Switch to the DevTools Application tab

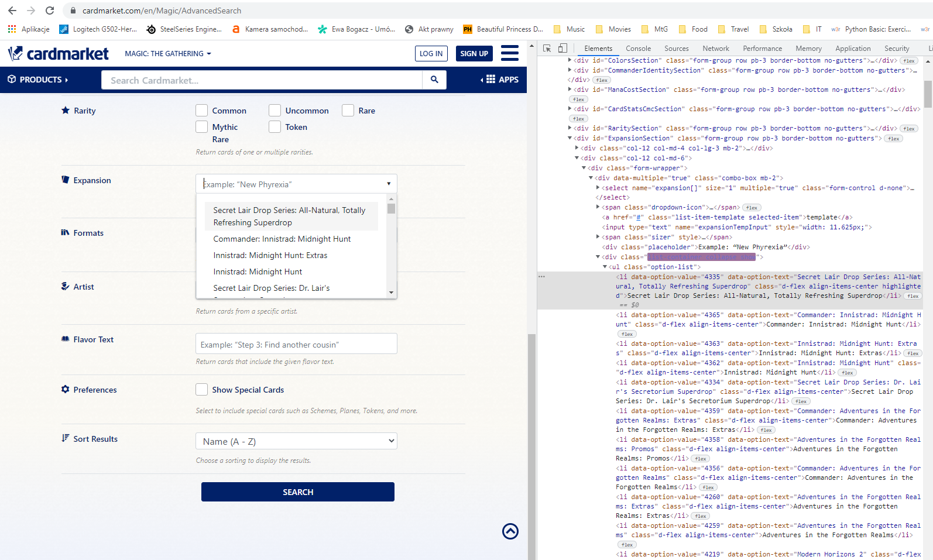point(853,49)
